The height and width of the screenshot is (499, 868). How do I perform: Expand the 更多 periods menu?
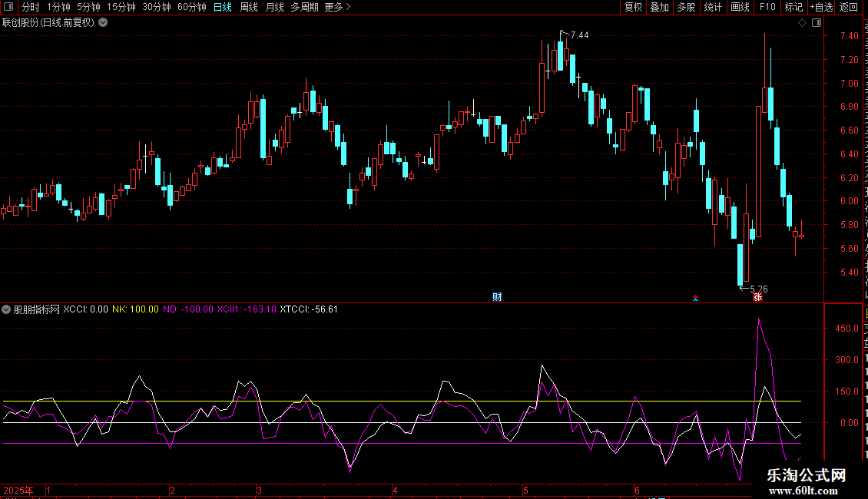337,7
